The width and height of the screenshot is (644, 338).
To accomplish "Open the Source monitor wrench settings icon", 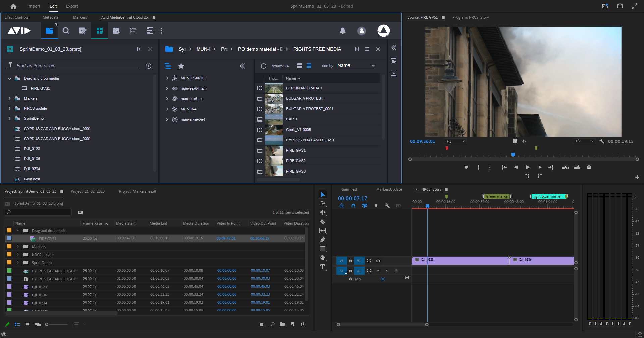I will pos(601,141).
